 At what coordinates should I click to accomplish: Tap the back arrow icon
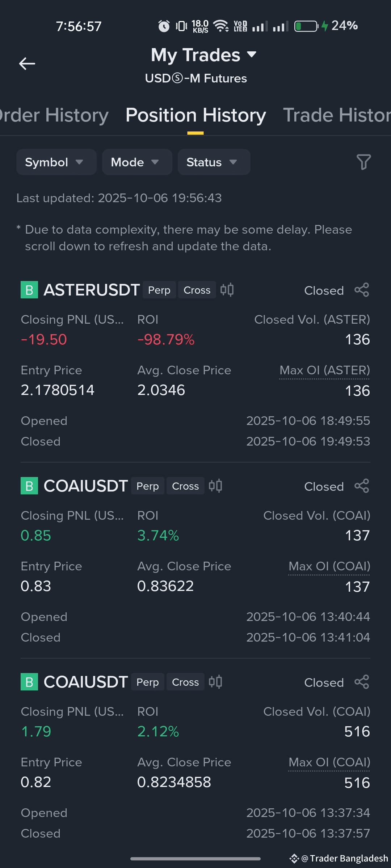coord(27,64)
